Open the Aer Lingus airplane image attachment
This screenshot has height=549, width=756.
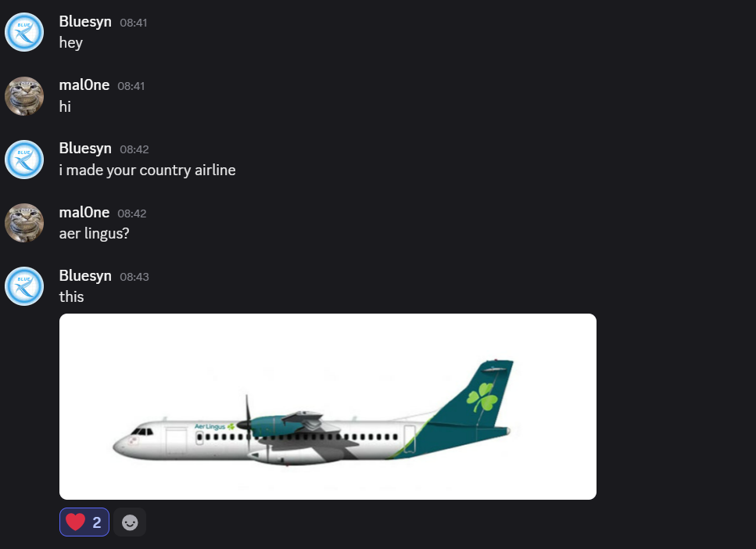click(328, 407)
